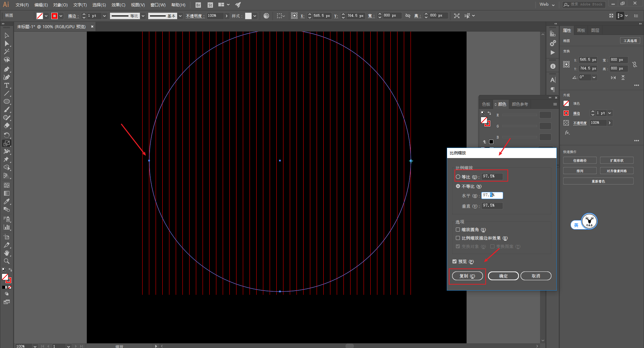Enable the 缩放圆角 checkbox
This screenshot has height=348, width=644.
[458, 230]
